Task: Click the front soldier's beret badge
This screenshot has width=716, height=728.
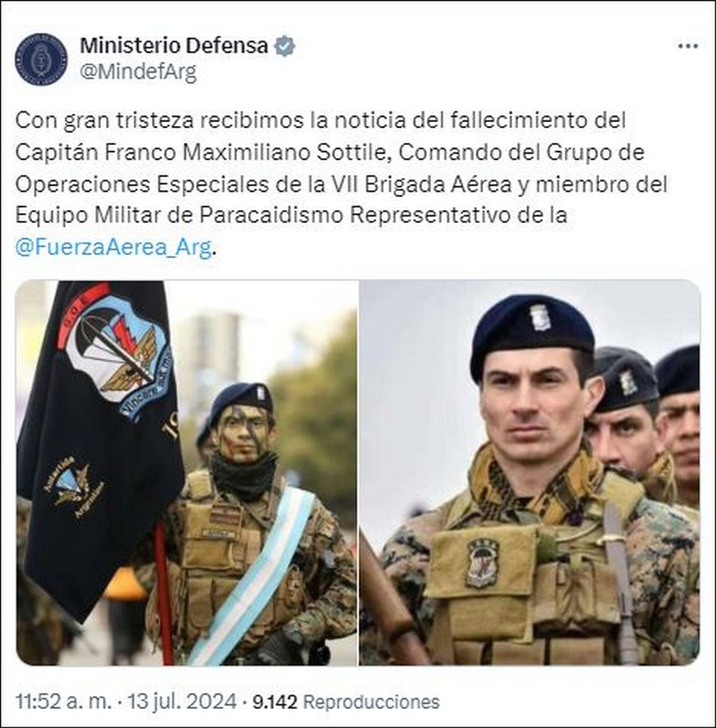Action: [x=540, y=318]
